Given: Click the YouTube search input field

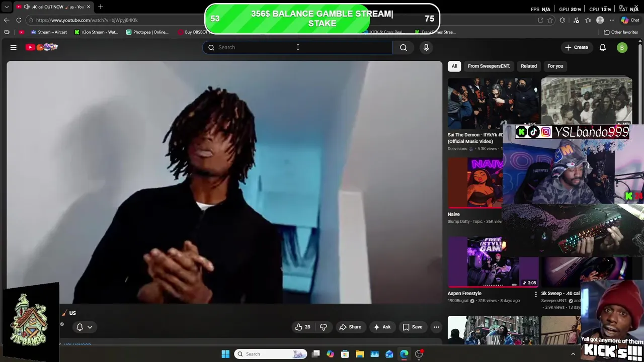Looking at the screenshot, I should pos(298,47).
